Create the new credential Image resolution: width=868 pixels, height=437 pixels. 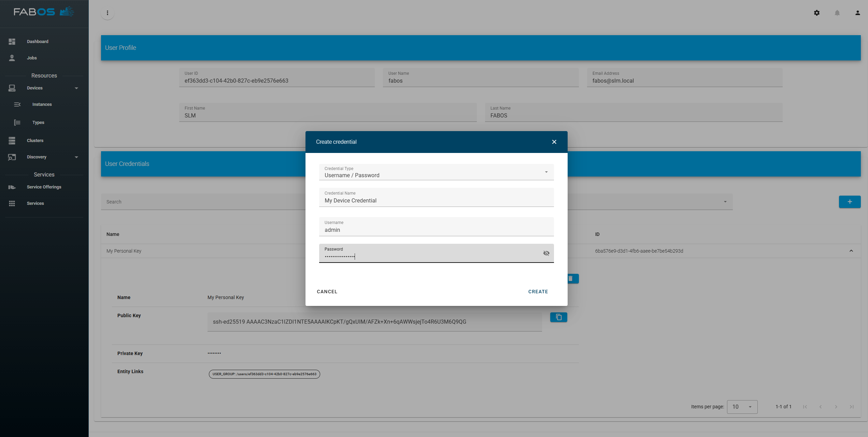(x=538, y=292)
